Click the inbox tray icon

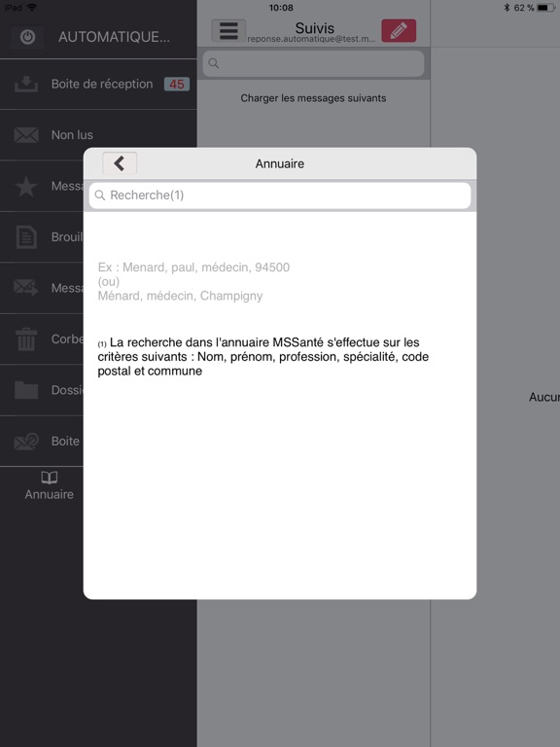26,84
